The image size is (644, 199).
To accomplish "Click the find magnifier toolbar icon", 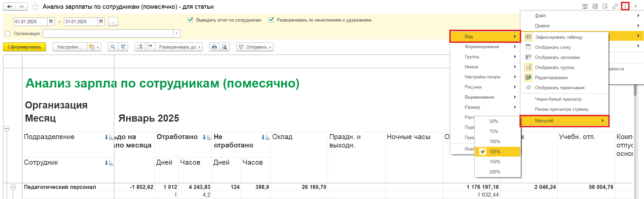I will tap(113, 47).
